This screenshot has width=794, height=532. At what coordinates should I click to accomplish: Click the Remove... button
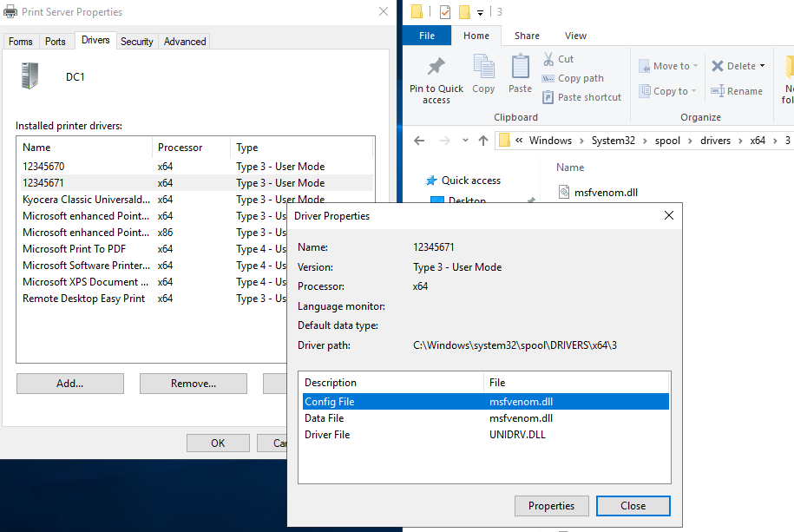point(193,384)
